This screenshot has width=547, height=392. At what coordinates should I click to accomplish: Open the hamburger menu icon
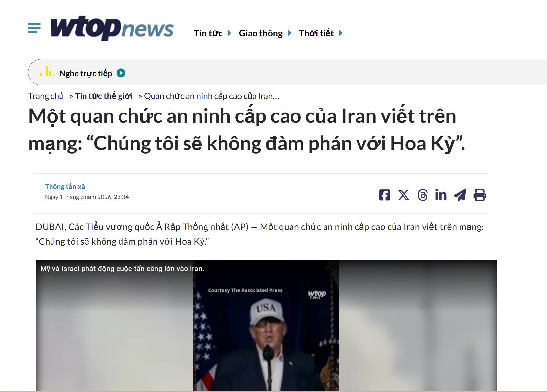tap(34, 28)
